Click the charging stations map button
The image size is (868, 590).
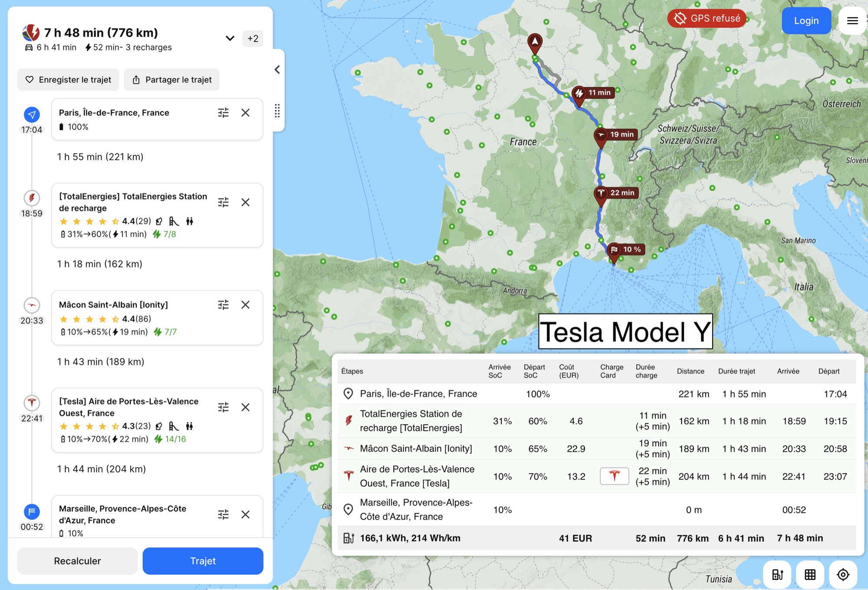click(x=777, y=574)
